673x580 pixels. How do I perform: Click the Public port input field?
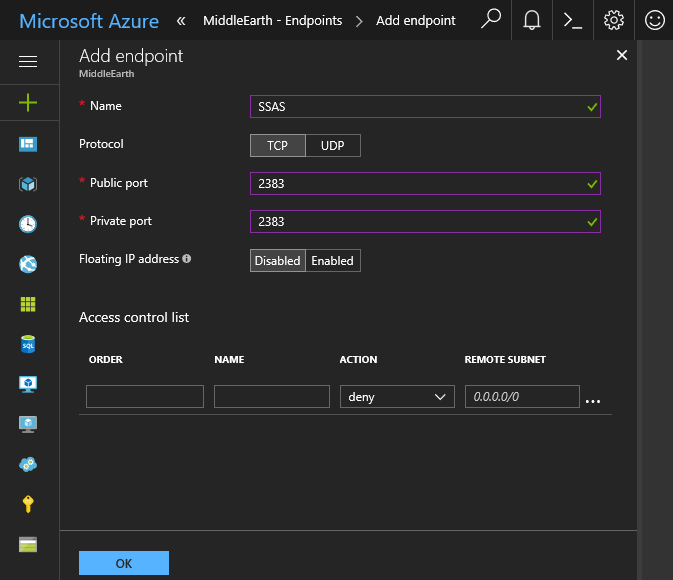coord(425,183)
